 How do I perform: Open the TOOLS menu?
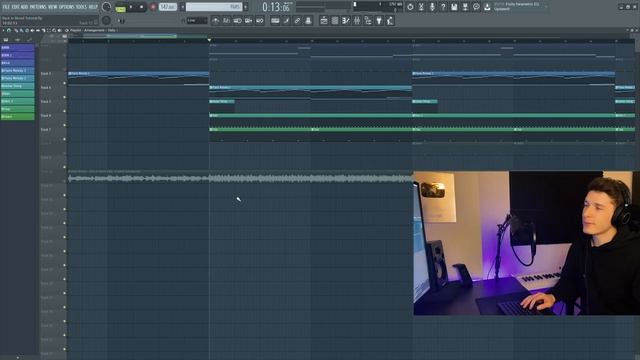tap(81, 7)
